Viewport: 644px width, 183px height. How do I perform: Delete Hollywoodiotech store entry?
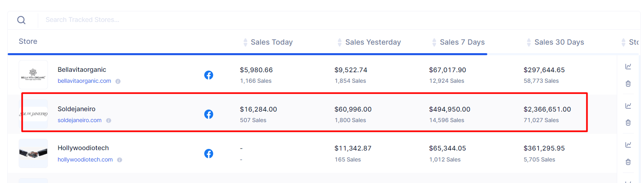point(628,162)
